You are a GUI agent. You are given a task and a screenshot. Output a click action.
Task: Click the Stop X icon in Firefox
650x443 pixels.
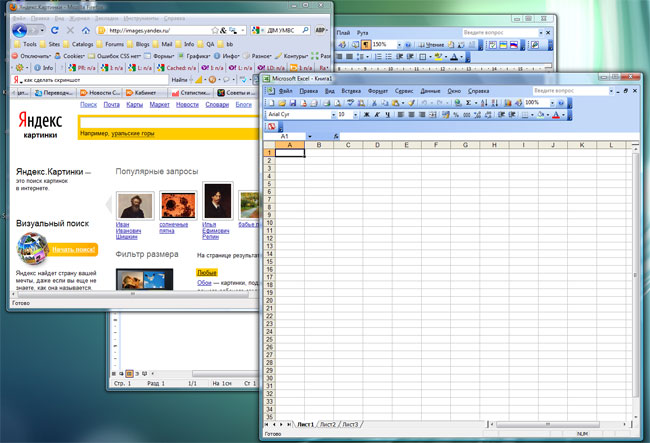(70, 30)
